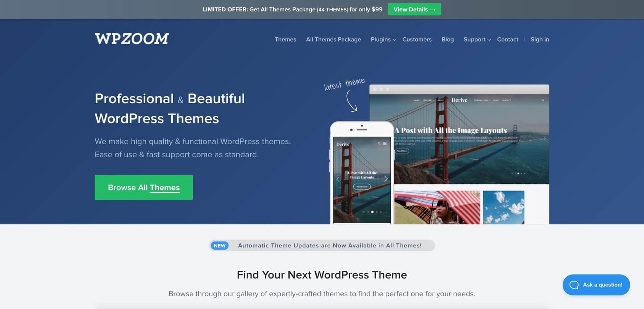The width and height of the screenshot is (644, 309).
Task: Open the Ask a question chat button
Action: pos(596,285)
